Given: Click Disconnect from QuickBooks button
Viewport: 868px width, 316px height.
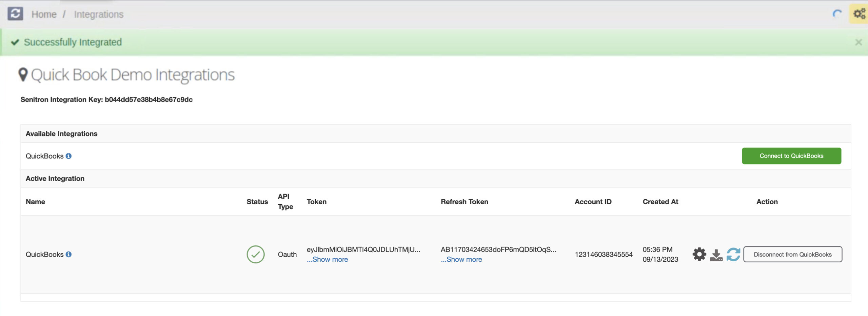Looking at the screenshot, I should 793,254.
